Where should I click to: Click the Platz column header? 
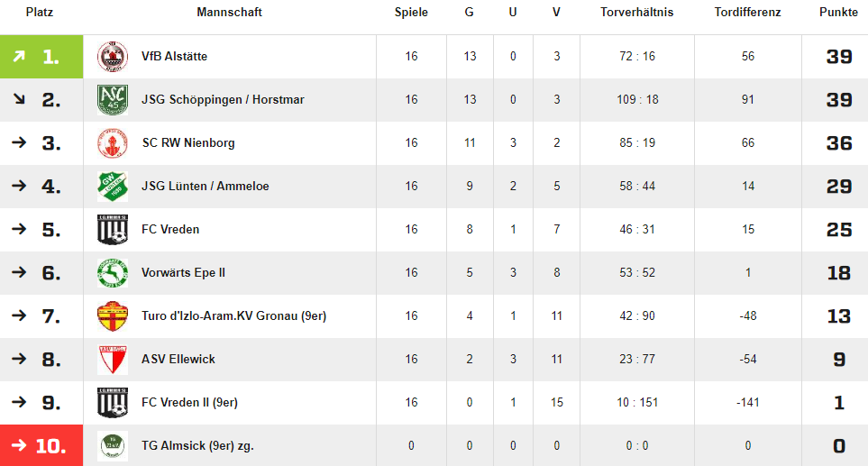pos(40,13)
